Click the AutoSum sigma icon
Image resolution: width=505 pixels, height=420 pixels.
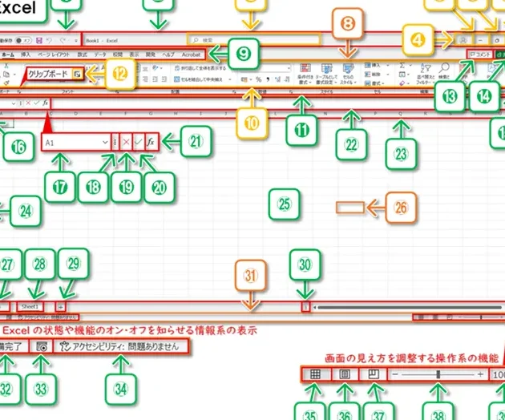402,66
